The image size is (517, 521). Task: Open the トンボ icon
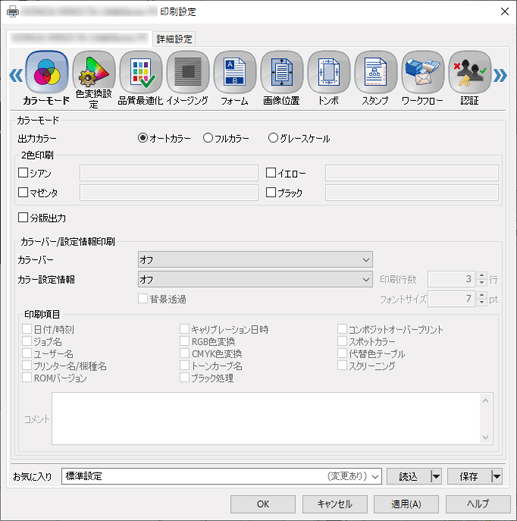pos(329,72)
